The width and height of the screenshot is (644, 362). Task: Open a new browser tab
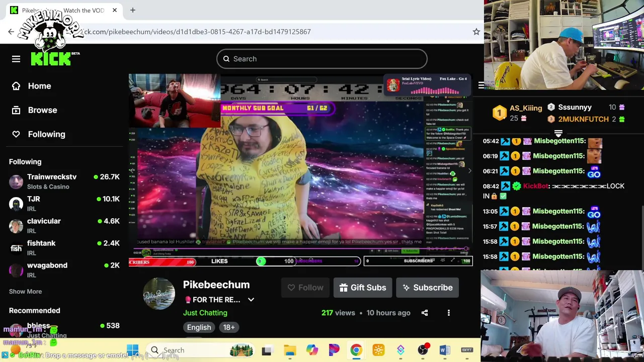click(133, 10)
